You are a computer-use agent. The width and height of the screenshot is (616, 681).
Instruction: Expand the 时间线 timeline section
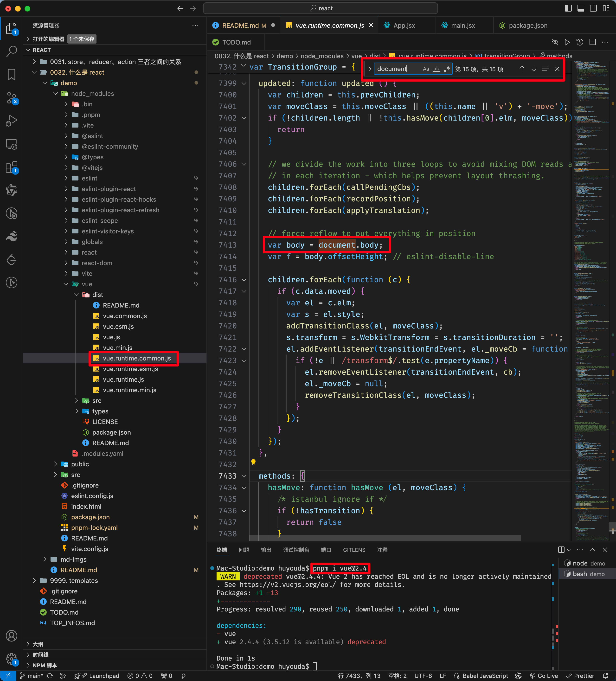[115, 655]
